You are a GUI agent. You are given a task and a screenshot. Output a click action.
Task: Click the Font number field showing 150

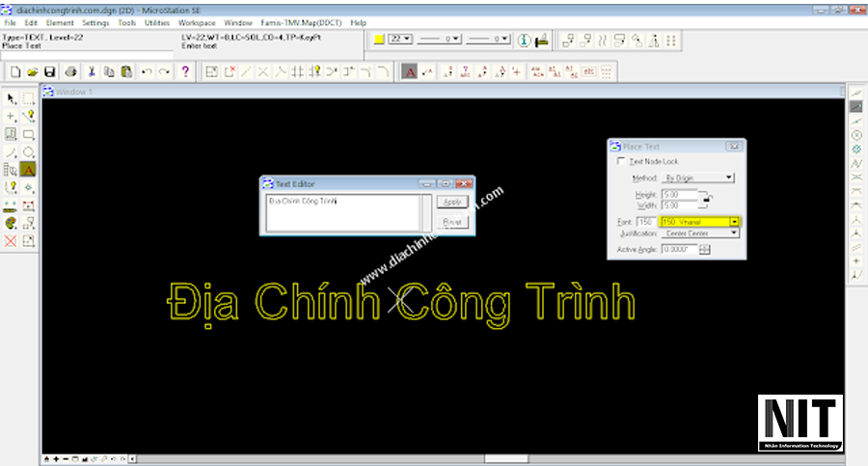[x=646, y=222]
